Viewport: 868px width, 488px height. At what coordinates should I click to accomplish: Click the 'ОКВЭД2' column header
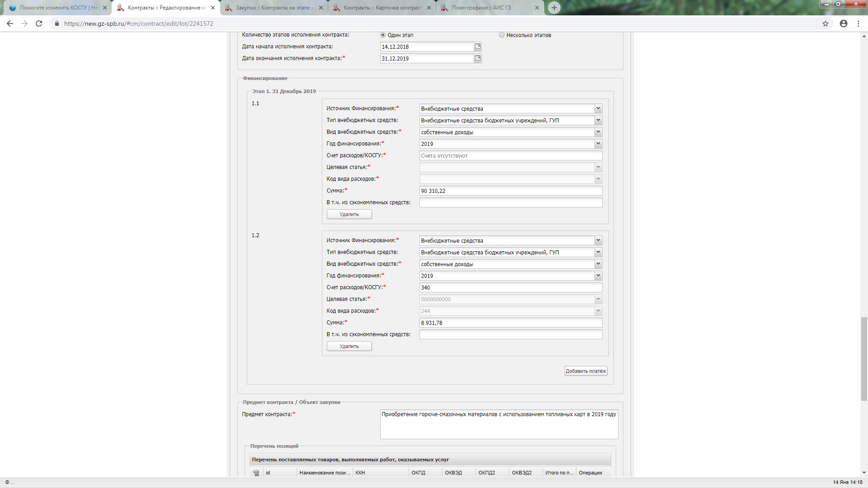(526, 473)
